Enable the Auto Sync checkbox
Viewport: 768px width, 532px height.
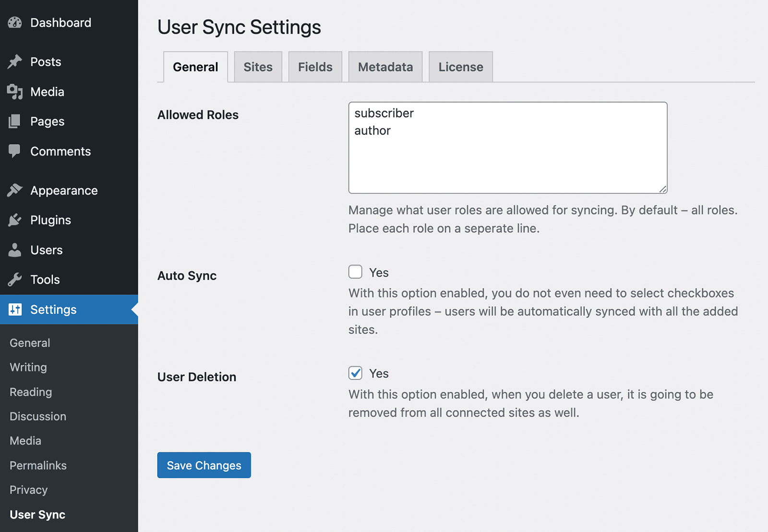click(355, 272)
